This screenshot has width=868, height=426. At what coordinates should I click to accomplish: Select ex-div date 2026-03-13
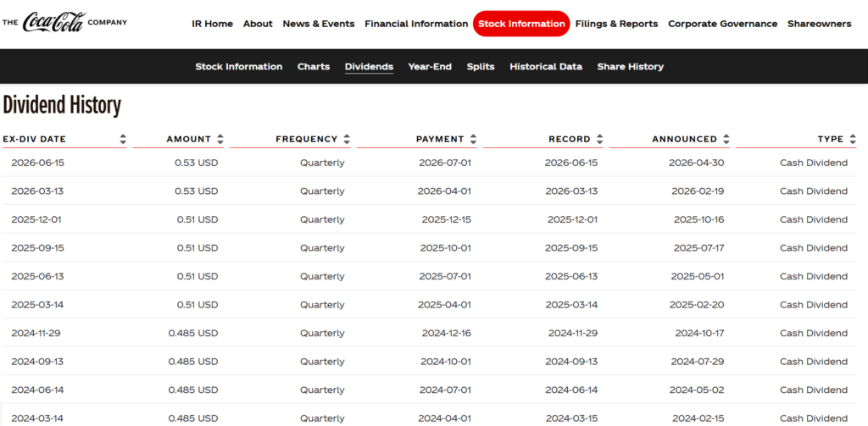pos(37,191)
